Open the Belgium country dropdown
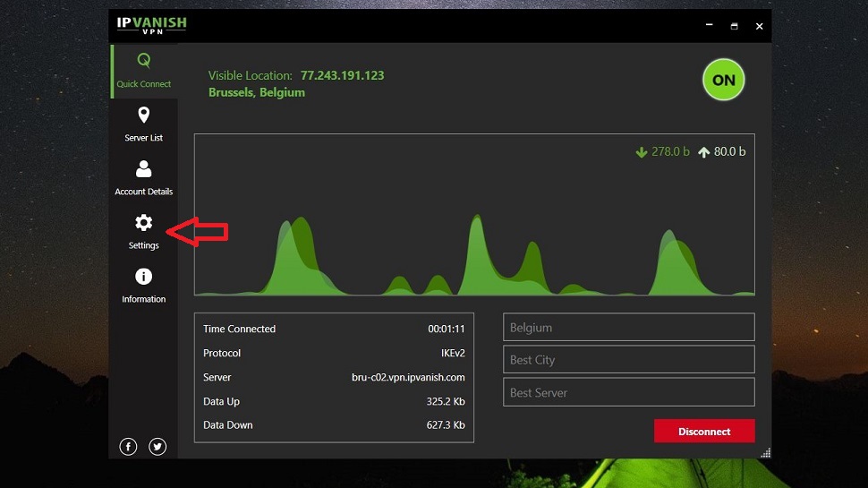 [x=628, y=328]
